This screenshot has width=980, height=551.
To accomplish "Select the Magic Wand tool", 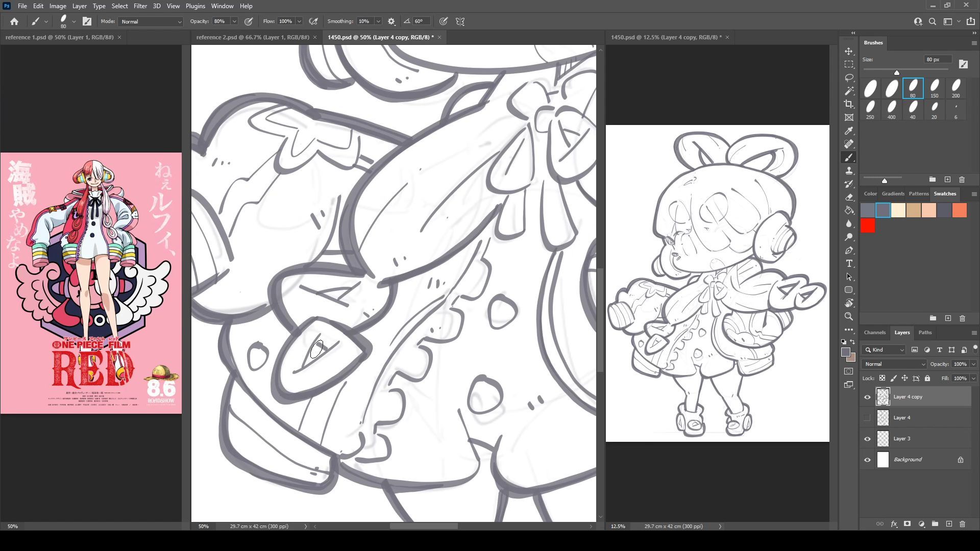I will tap(849, 91).
